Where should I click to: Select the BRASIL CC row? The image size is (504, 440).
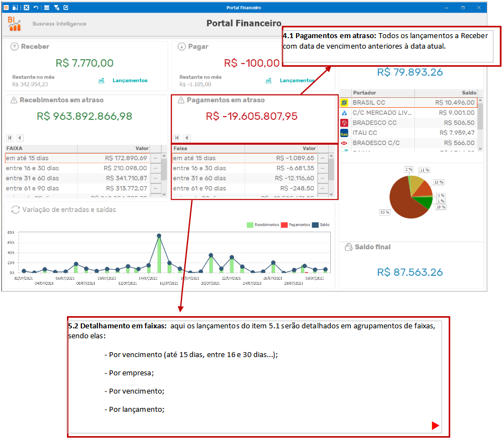(x=408, y=103)
